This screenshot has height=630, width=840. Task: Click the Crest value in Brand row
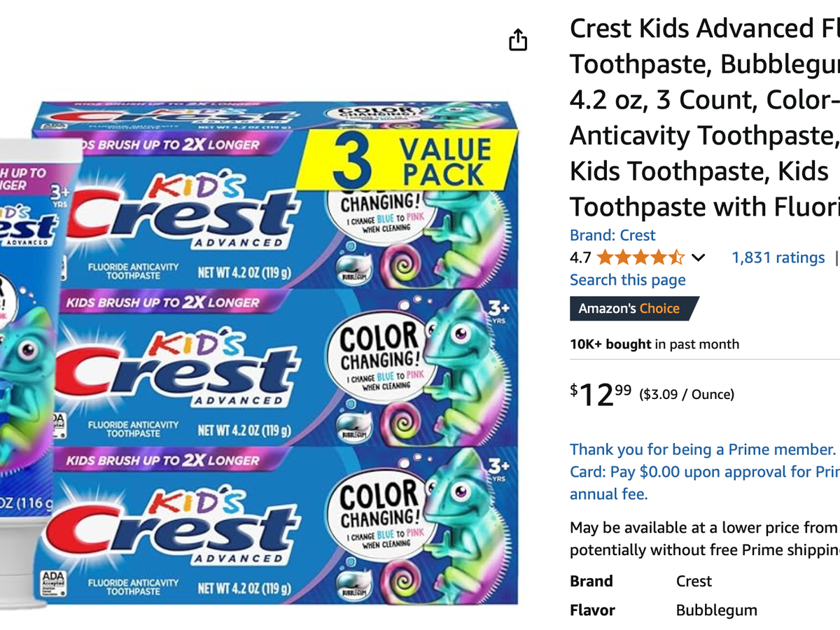coord(694,581)
